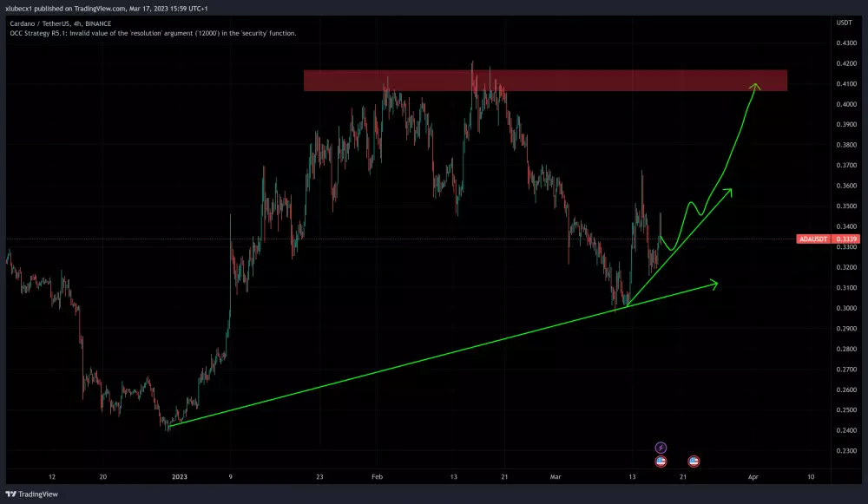Click the 0.2400 level on price axis

[x=845, y=430]
